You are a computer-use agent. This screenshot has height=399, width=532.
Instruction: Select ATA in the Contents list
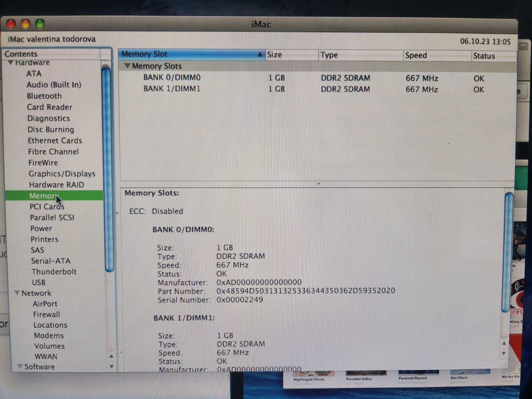34,73
